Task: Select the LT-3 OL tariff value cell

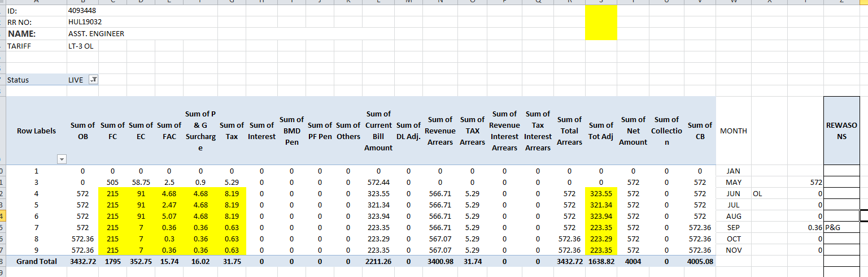Action: pos(81,46)
